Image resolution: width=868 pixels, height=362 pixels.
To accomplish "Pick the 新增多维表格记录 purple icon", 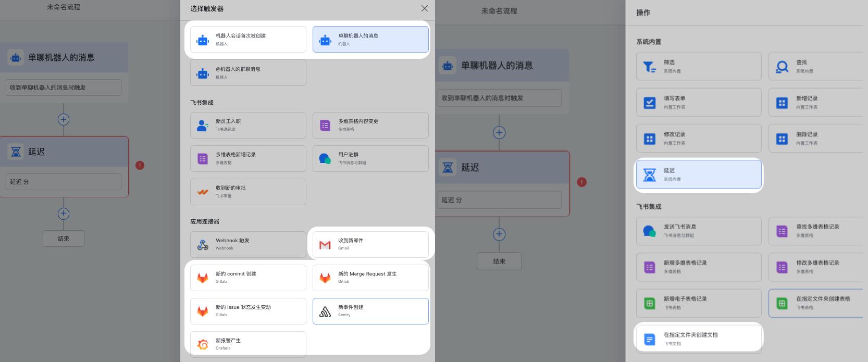I will click(650, 267).
